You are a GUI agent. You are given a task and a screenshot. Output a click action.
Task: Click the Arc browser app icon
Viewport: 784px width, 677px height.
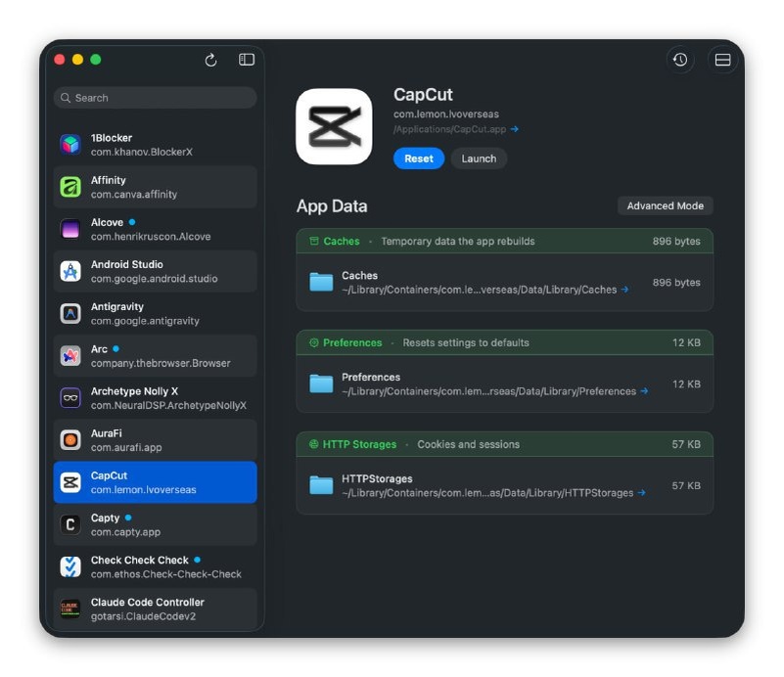[x=70, y=356]
